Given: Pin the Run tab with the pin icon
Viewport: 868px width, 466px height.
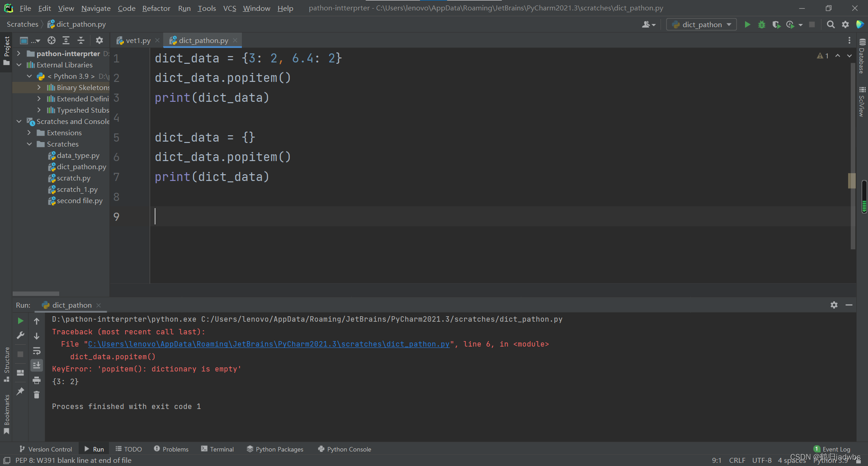Looking at the screenshot, I should pyautogui.click(x=20, y=391).
